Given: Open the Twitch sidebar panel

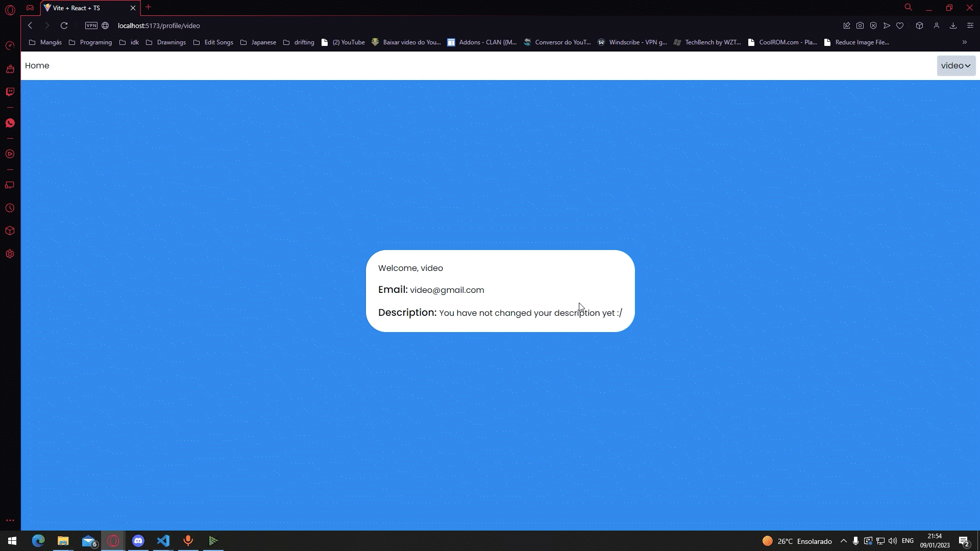Looking at the screenshot, I should pyautogui.click(x=10, y=92).
